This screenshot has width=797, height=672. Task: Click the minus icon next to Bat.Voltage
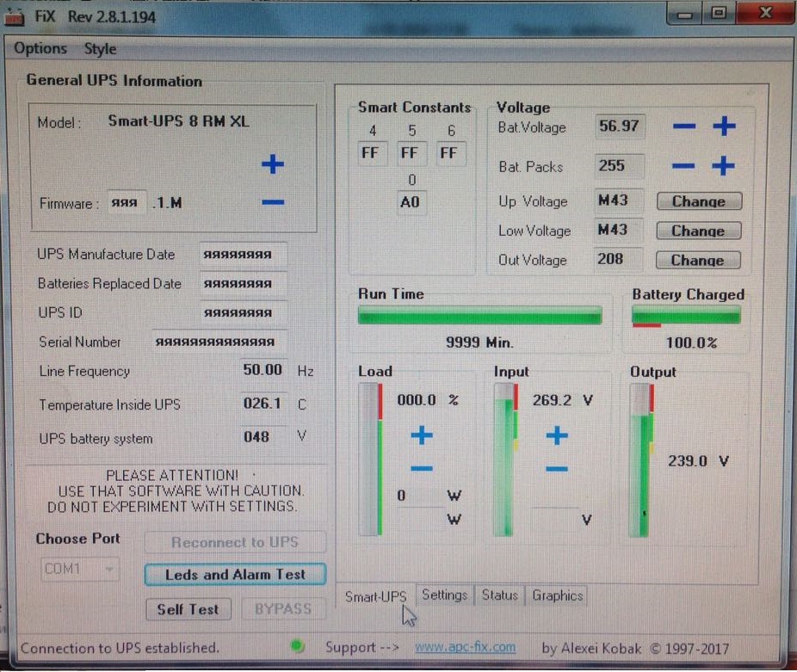(x=684, y=127)
